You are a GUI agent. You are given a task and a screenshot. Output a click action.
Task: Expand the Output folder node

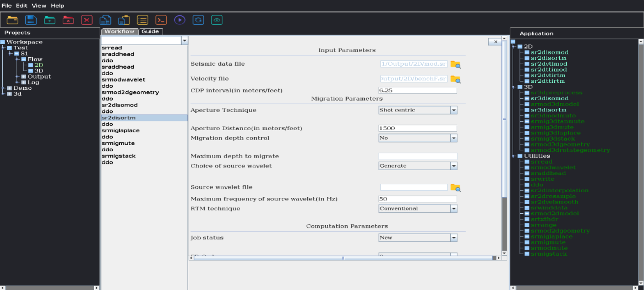(x=17, y=77)
